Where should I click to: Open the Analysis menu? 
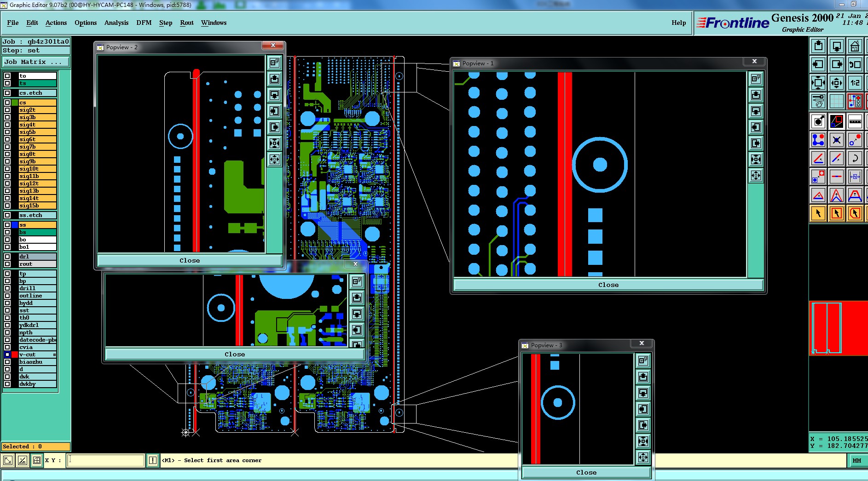coord(116,23)
